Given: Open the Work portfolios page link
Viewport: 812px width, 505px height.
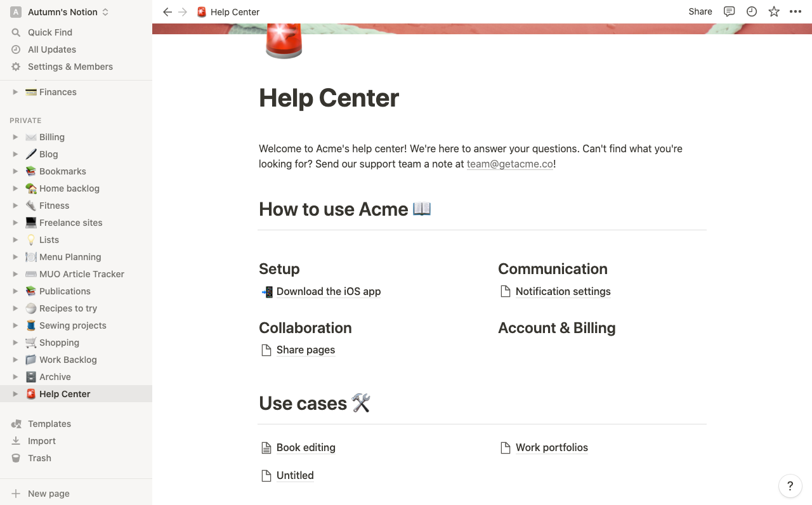Looking at the screenshot, I should pos(552,448).
